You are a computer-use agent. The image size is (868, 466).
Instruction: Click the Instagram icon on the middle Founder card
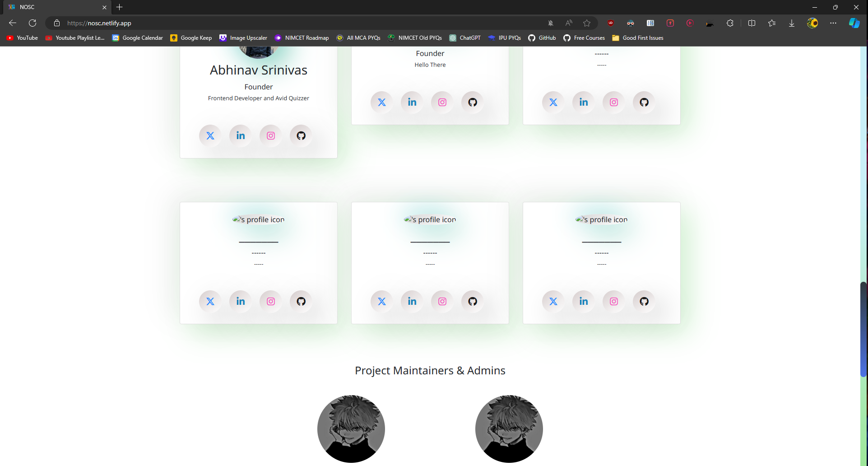pyautogui.click(x=441, y=102)
